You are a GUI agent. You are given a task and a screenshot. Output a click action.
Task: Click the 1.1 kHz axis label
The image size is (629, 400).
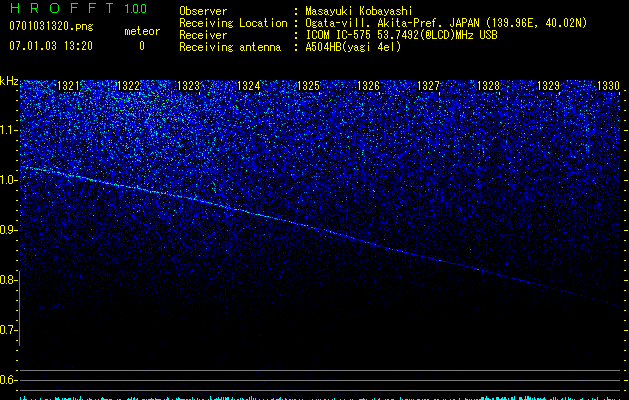(x=8, y=130)
